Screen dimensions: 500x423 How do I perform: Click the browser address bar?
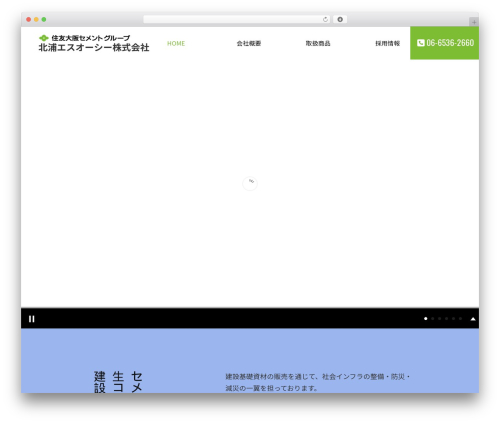237,19
